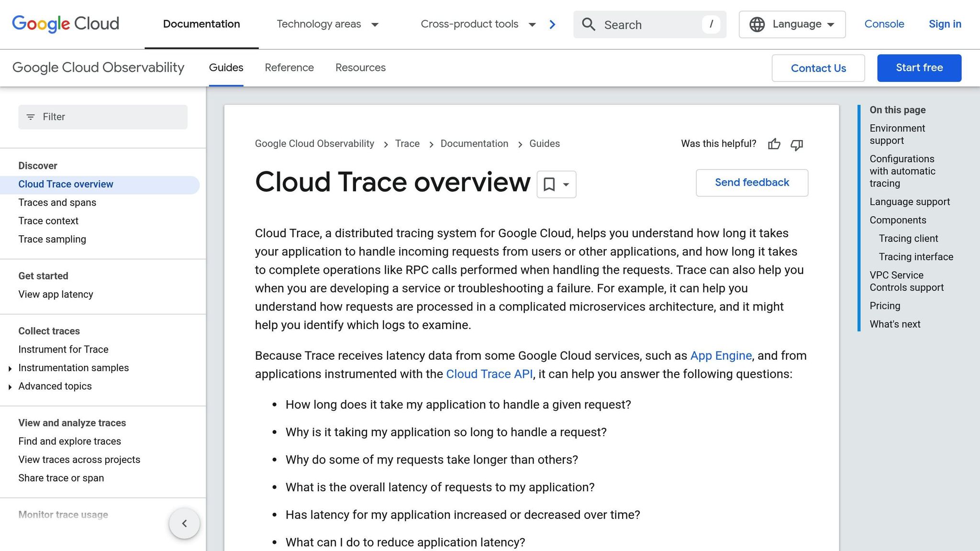Follow the App Engine link
The width and height of the screenshot is (980, 551).
tap(721, 356)
